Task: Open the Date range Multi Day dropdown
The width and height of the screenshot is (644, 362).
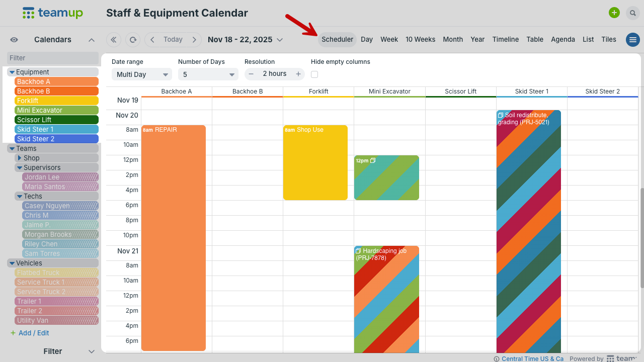Action: click(142, 74)
